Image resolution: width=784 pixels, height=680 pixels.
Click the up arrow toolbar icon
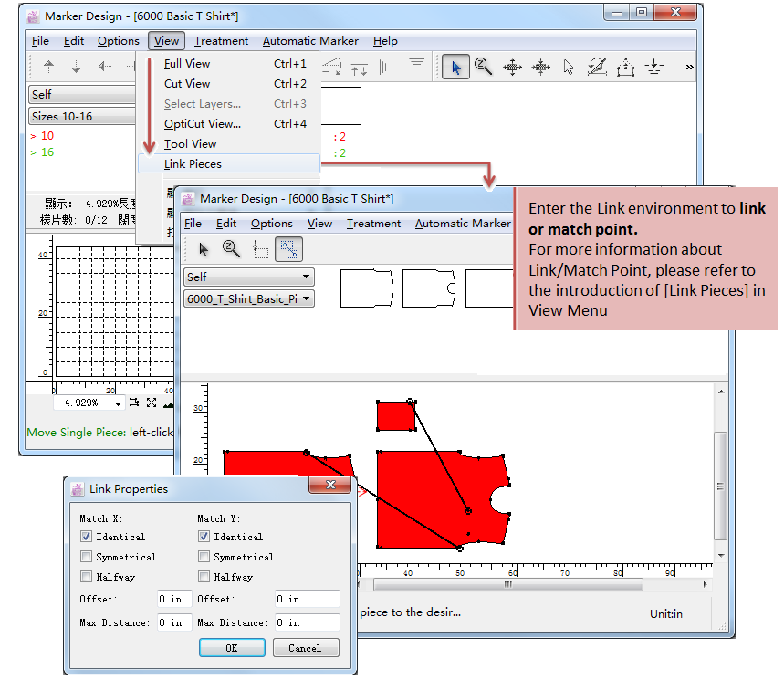coord(49,67)
